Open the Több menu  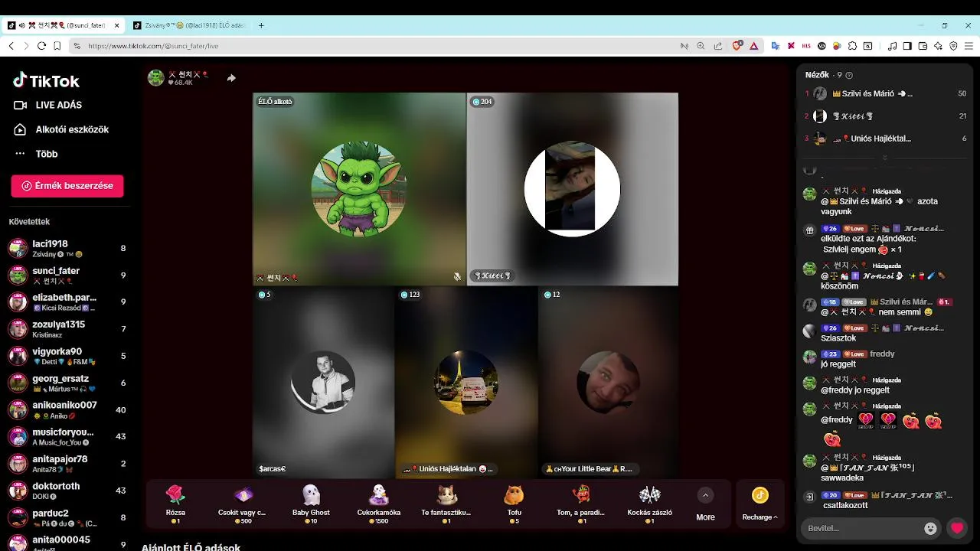coord(36,154)
